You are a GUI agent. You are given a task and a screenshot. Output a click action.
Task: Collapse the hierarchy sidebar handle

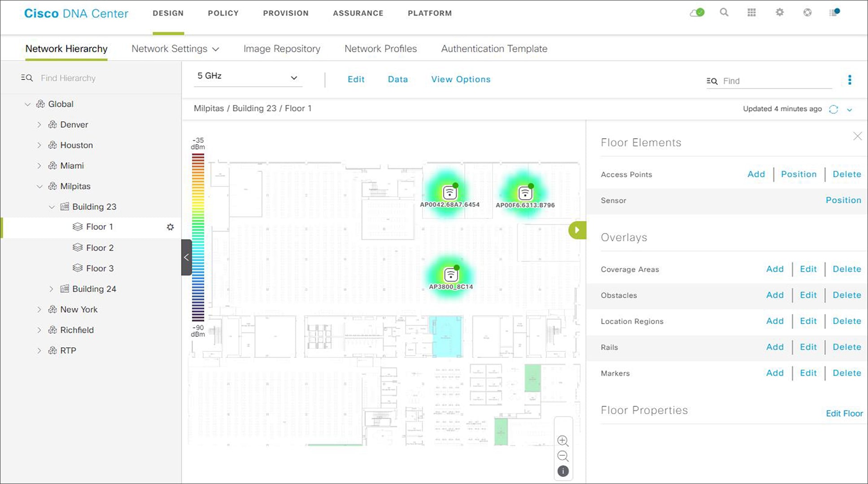(186, 257)
